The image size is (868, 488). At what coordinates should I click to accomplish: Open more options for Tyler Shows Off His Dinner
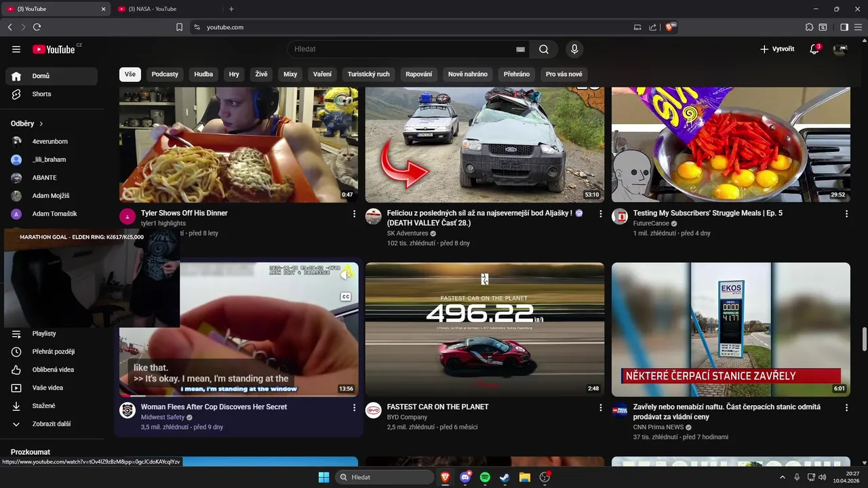coord(354,213)
